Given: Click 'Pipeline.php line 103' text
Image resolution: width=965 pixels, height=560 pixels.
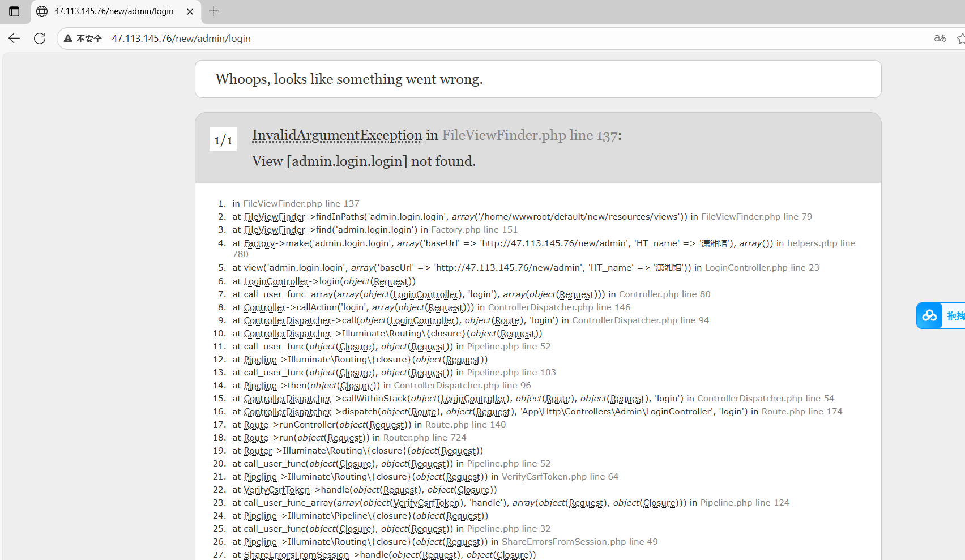Looking at the screenshot, I should tap(511, 373).
